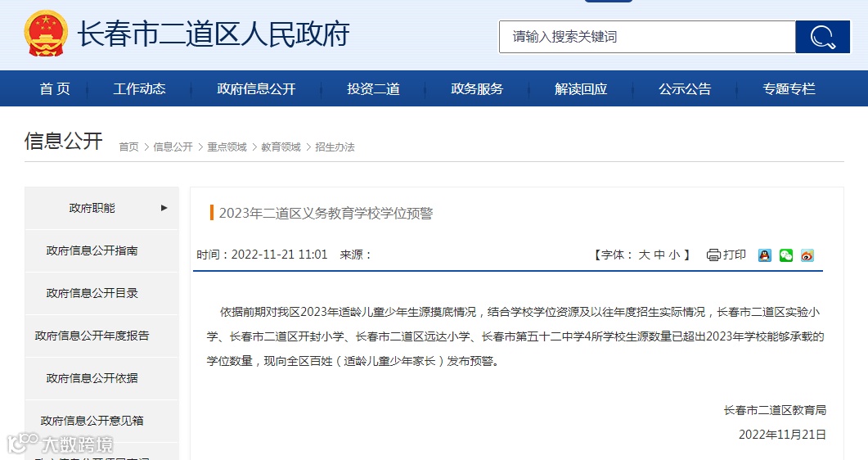Click the 信息公开 page heading
This screenshot has height=460, width=868.
64,141
